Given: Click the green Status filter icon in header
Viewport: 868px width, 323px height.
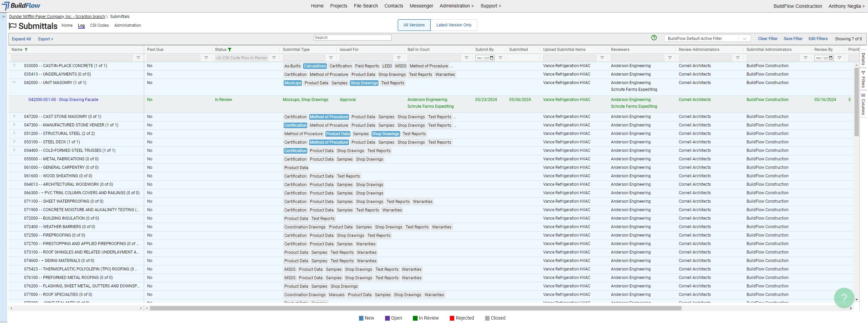Looking at the screenshot, I should 230,49.
